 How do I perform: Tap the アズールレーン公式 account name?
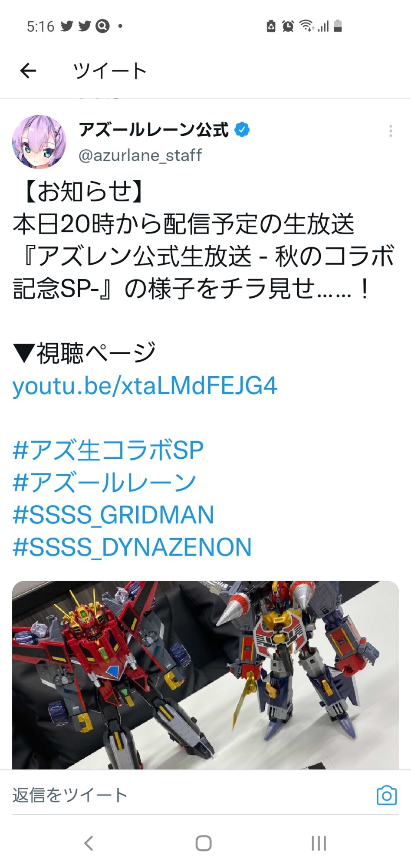pos(154,130)
